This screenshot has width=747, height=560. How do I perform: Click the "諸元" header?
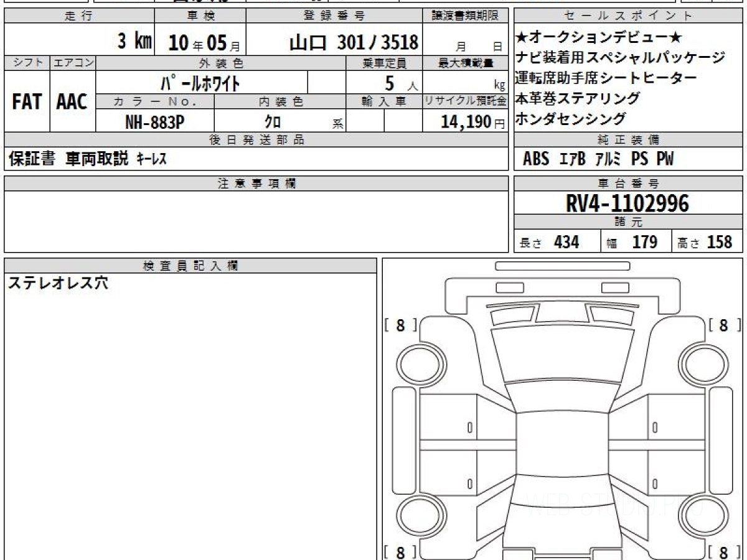629,222
